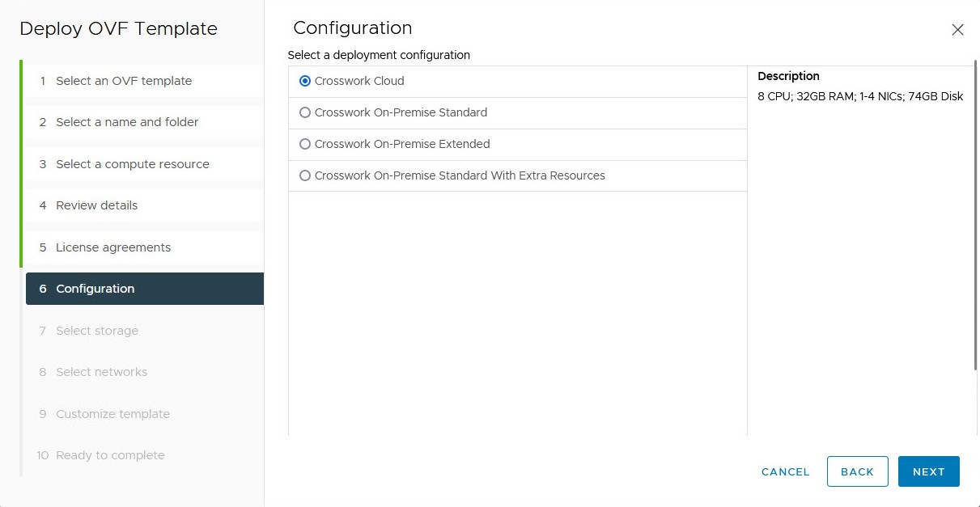Close the Deploy OVF Template dialog

957,30
